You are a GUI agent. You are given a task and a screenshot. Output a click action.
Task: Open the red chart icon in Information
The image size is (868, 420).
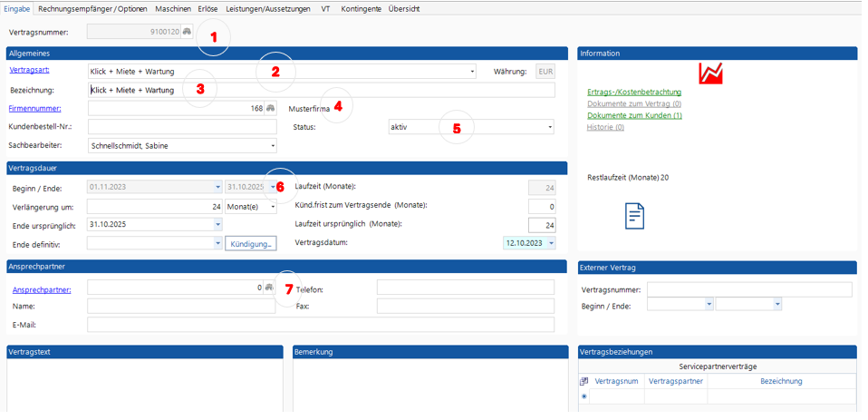710,73
